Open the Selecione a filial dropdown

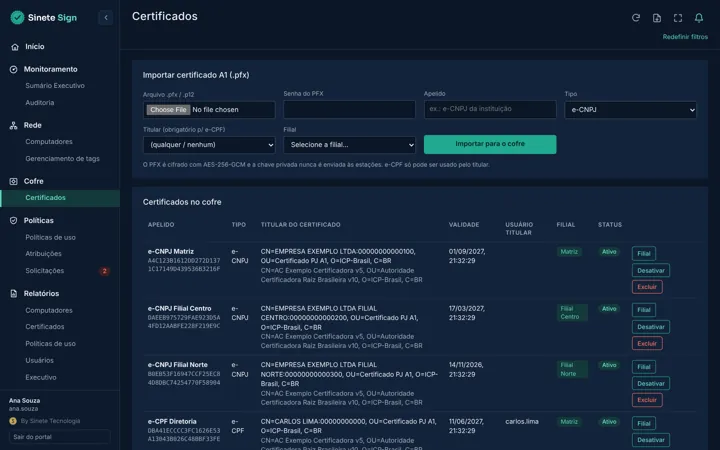[349, 145]
